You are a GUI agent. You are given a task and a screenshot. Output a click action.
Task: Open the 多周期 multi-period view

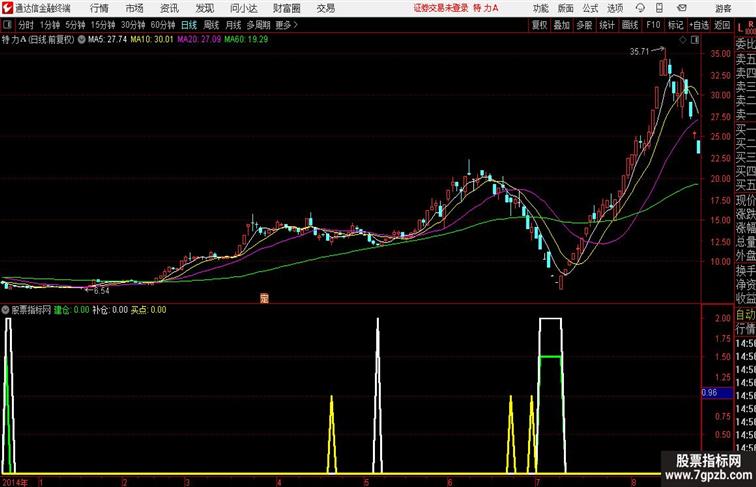pos(258,25)
